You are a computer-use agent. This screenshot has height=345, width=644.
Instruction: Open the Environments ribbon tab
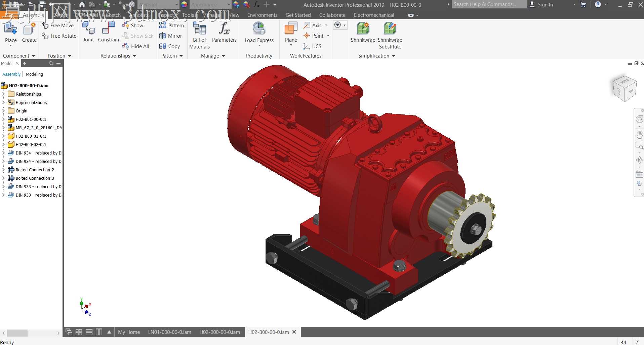(262, 15)
